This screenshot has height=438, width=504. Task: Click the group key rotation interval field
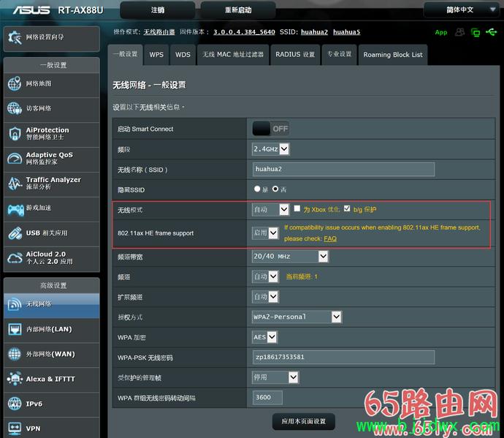coord(267,398)
